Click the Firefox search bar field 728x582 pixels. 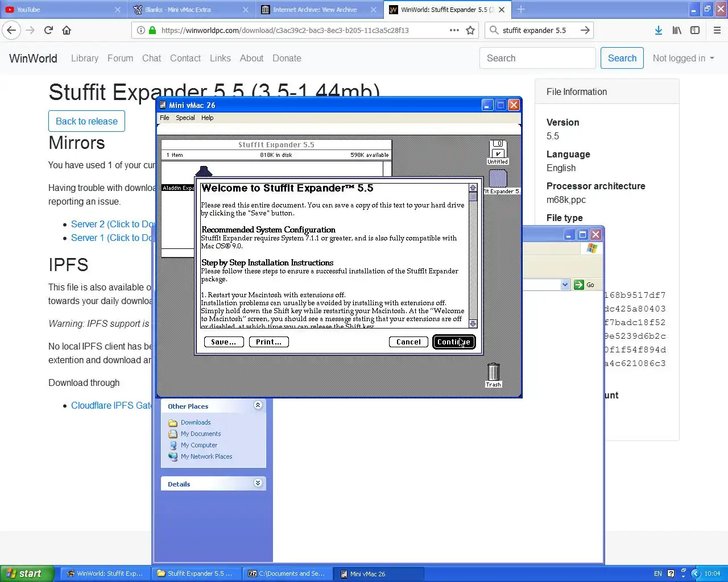tap(537, 30)
